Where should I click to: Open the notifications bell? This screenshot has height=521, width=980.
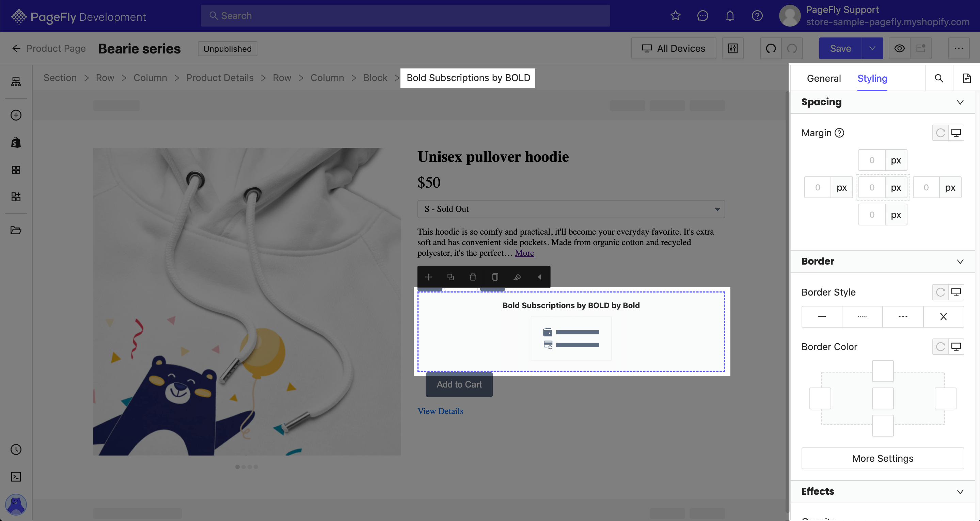pos(730,16)
